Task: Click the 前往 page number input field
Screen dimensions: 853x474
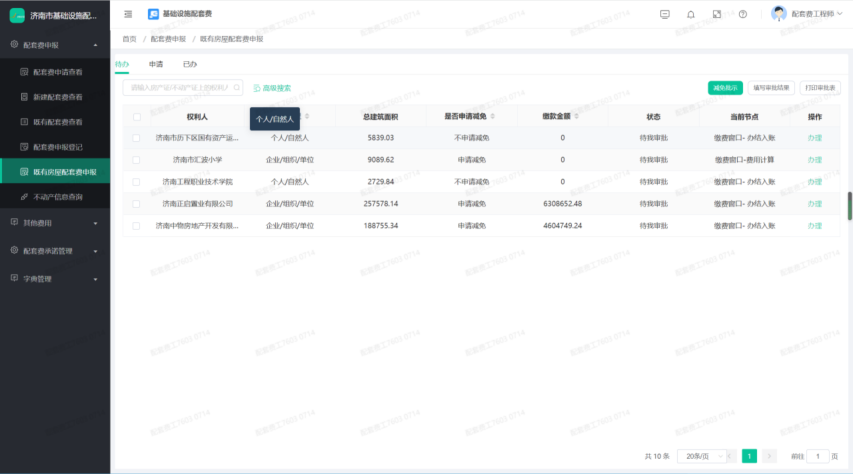Action: point(818,456)
